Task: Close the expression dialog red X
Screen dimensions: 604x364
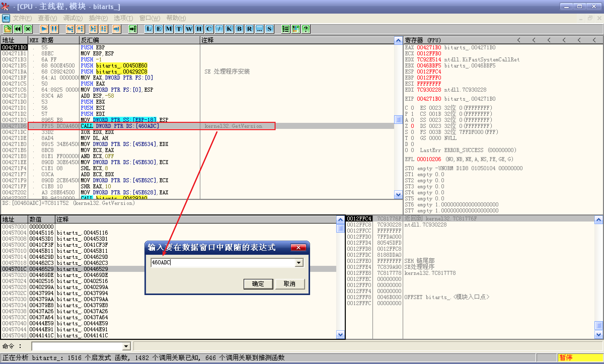Action: coord(298,247)
